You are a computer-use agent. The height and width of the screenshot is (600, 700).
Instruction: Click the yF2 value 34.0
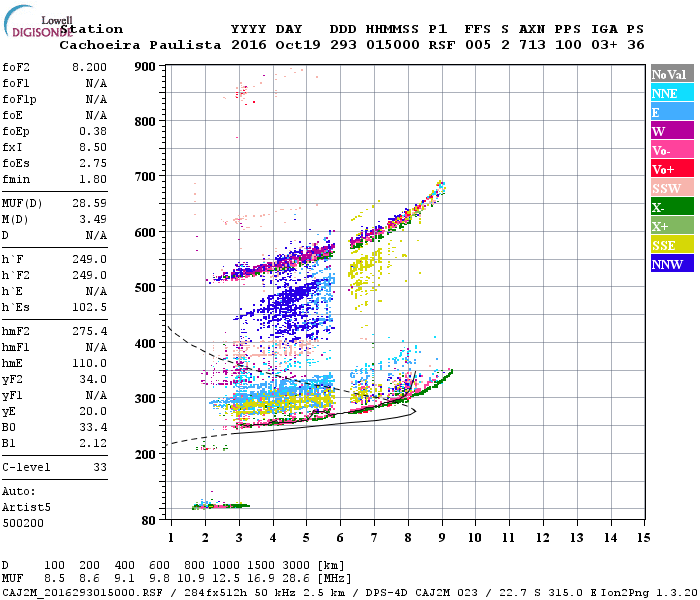pyautogui.click(x=93, y=379)
